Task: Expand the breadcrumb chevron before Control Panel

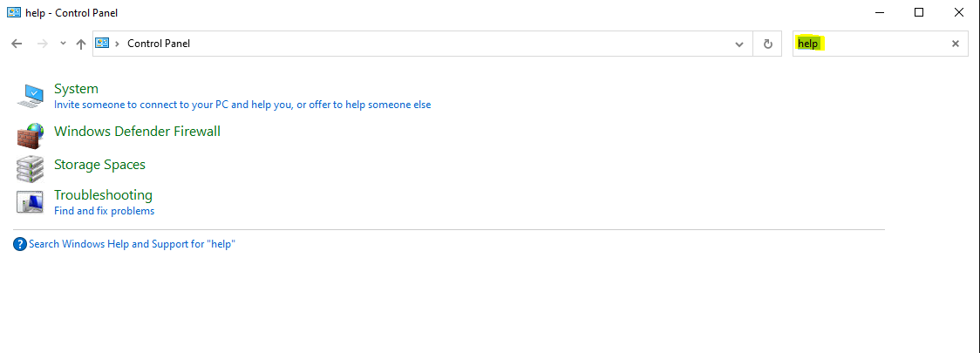Action: point(117,44)
